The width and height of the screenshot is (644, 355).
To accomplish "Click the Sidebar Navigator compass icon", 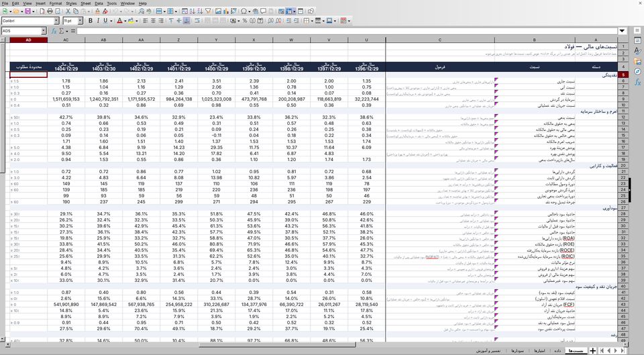I will (637, 72).
